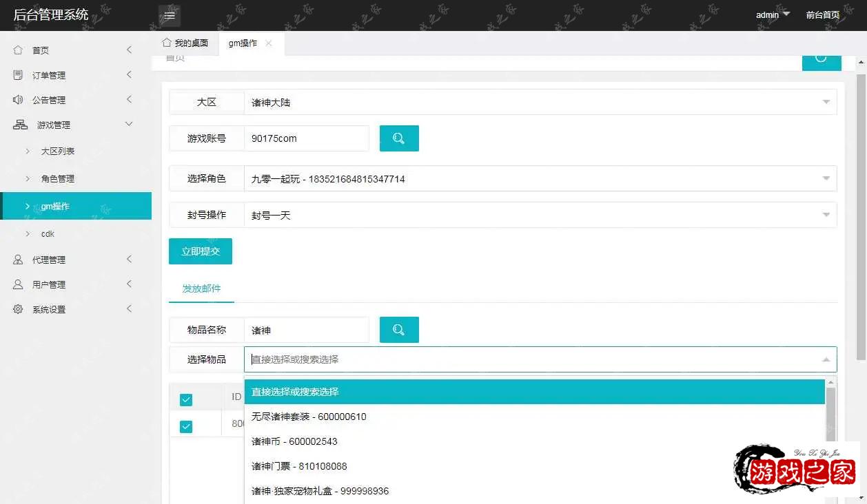Click the search icon beside 物品名称
This screenshot has width=867, height=504.
click(x=399, y=330)
